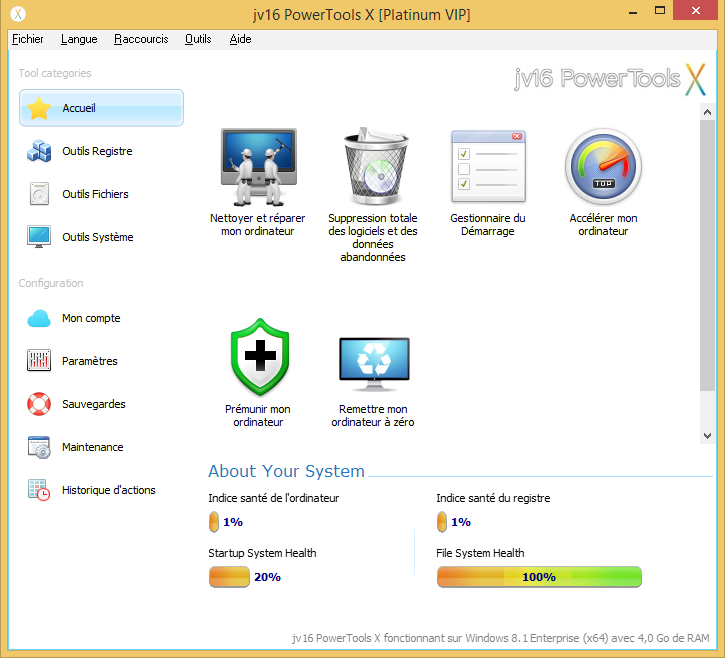Click the Outils Fichiers disk icon

[39, 194]
